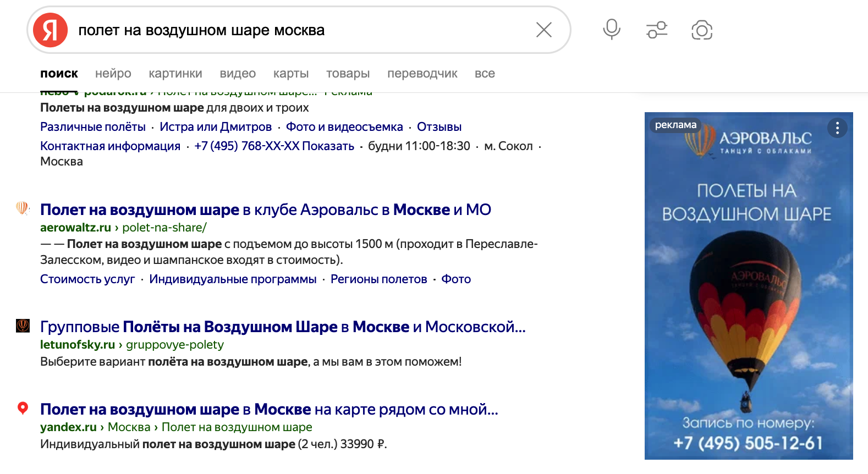Start voice search with microphone icon
Screen dimensions: 868x474
click(611, 30)
